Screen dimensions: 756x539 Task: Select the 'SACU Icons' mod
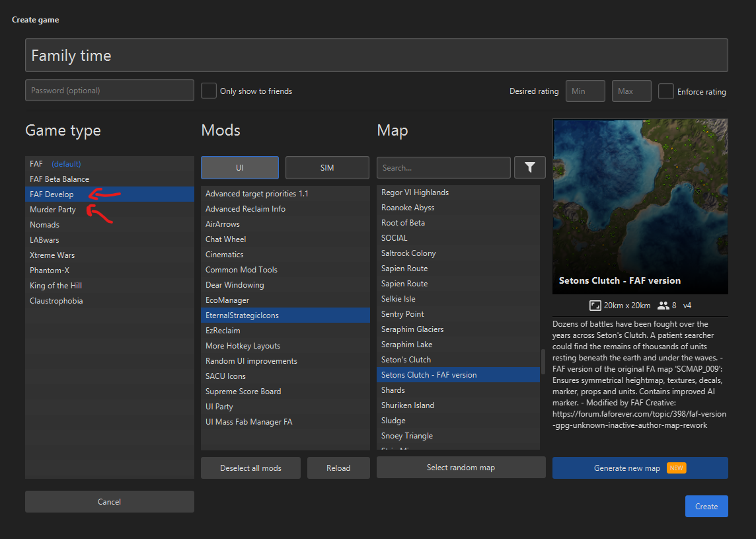click(285, 376)
